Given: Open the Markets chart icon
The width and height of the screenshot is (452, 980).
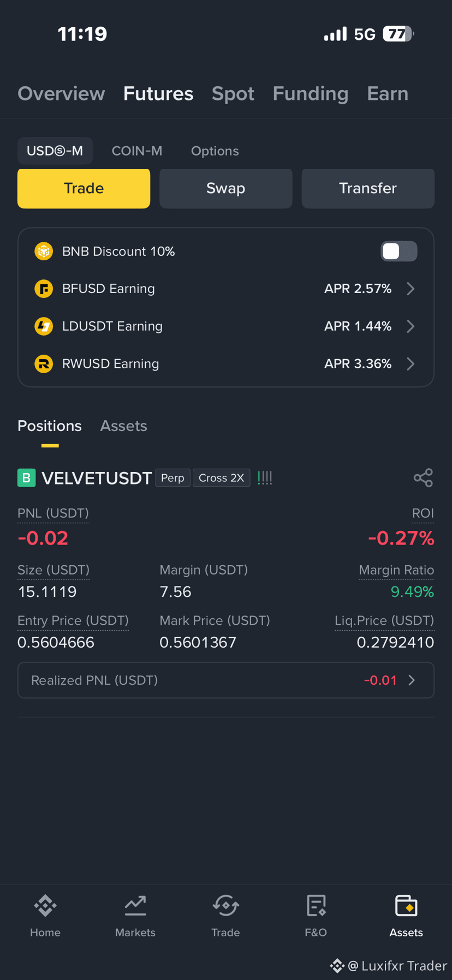Looking at the screenshot, I should [135, 906].
